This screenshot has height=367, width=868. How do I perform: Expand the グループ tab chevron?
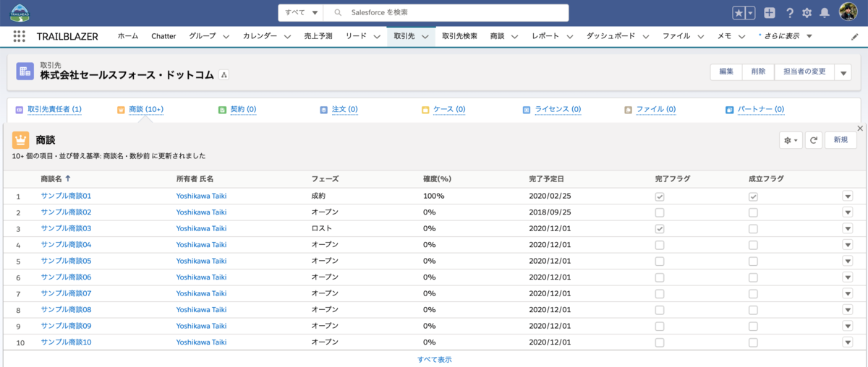(226, 36)
